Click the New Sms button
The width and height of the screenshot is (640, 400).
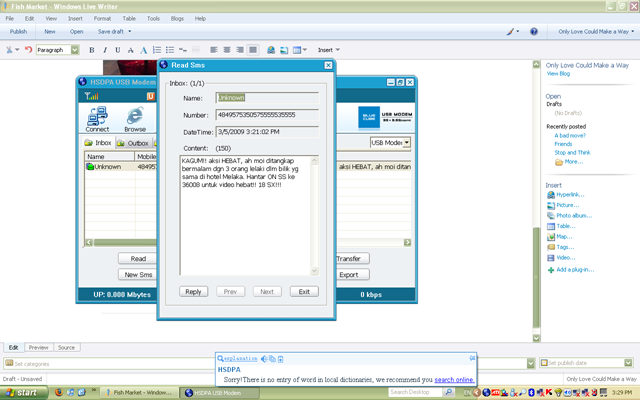(x=138, y=275)
